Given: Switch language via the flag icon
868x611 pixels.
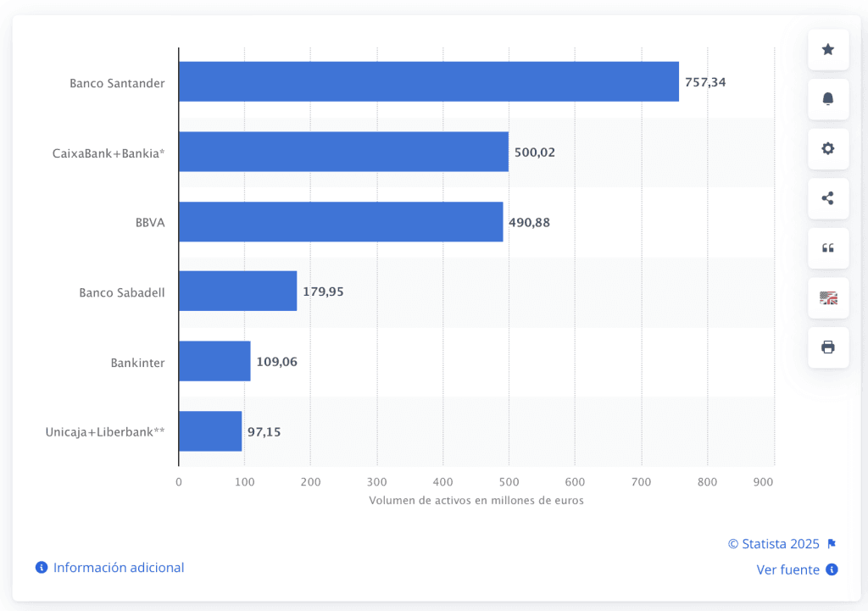Looking at the screenshot, I should coord(828,297).
